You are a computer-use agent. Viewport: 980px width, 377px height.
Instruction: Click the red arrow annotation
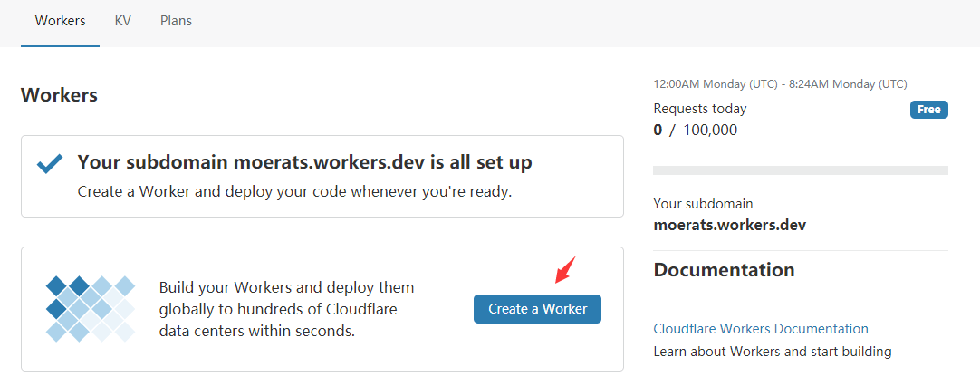(564, 270)
